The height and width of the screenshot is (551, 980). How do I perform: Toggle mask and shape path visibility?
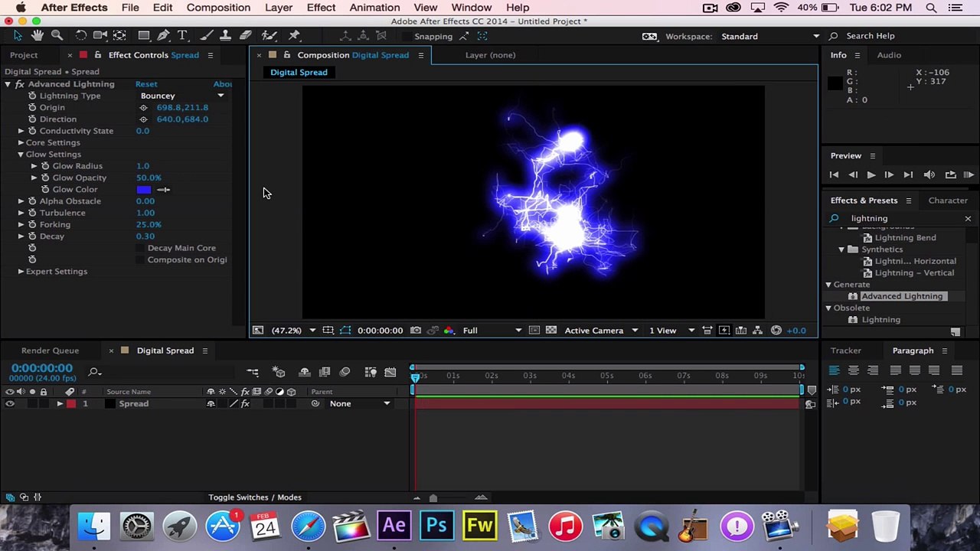click(345, 331)
